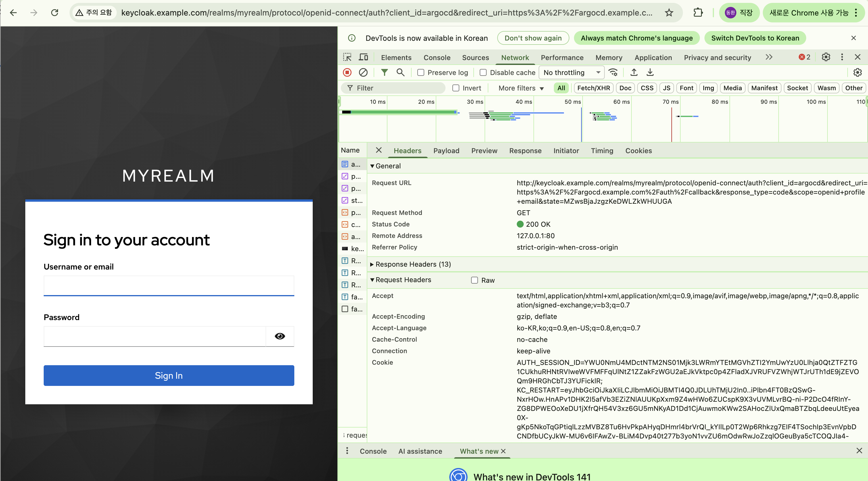Click Switch DevTools to Korean button
The image size is (868, 481).
point(755,38)
